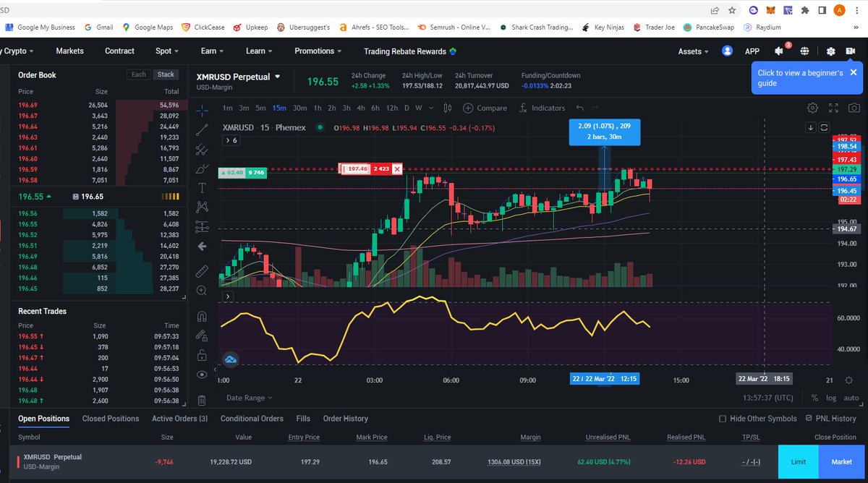Switch to Fills tab
Viewport: 868px width, 483px height.
point(303,419)
